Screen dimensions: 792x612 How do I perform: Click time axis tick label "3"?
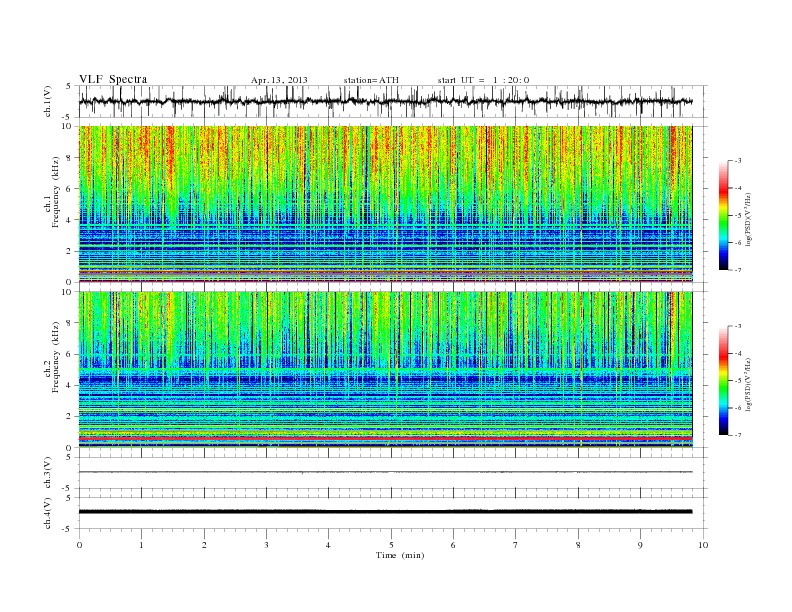click(266, 545)
